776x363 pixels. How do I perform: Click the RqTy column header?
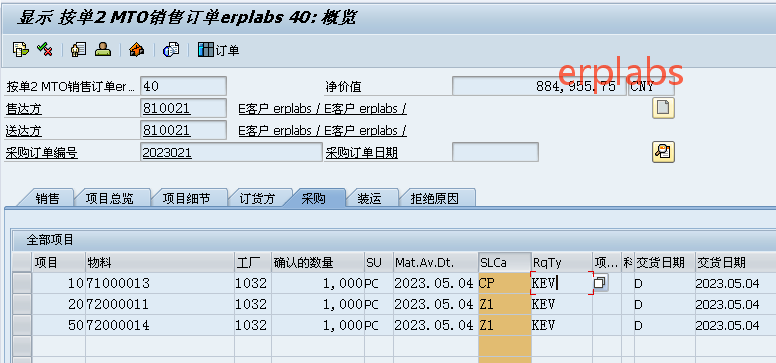[x=562, y=262]
